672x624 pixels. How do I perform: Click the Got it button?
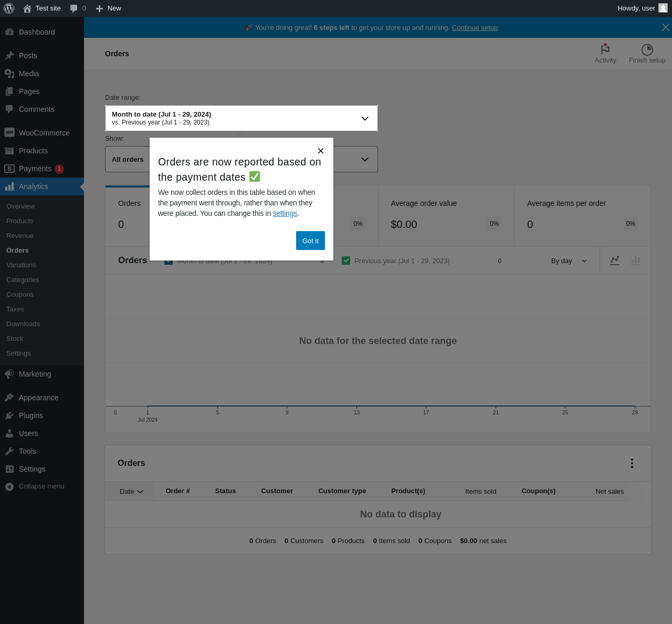(310, 241)
